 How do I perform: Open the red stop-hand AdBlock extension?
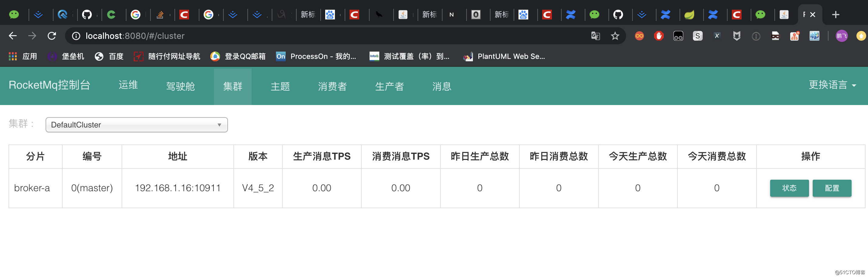[659, 36]
